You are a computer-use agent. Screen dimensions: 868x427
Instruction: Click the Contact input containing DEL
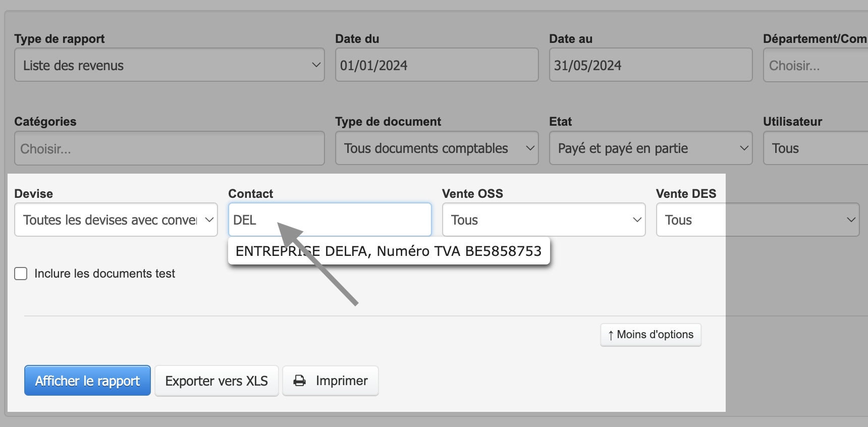(x=330, y=220)
